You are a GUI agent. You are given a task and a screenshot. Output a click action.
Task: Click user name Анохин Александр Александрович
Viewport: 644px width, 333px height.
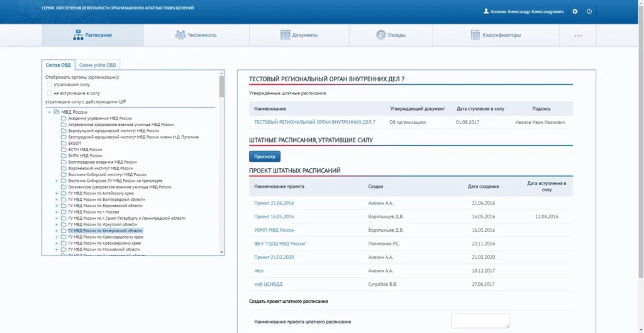coord(528,11)
